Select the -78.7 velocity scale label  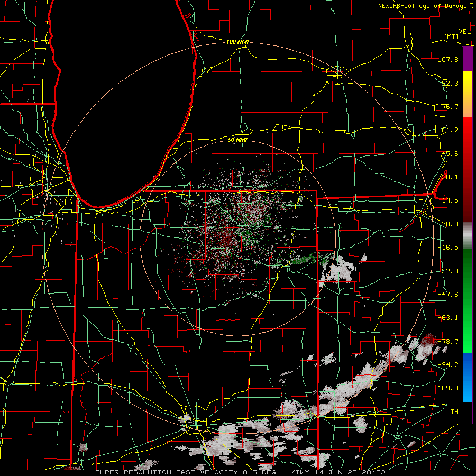pyautogui.click(x=448, y=342)
